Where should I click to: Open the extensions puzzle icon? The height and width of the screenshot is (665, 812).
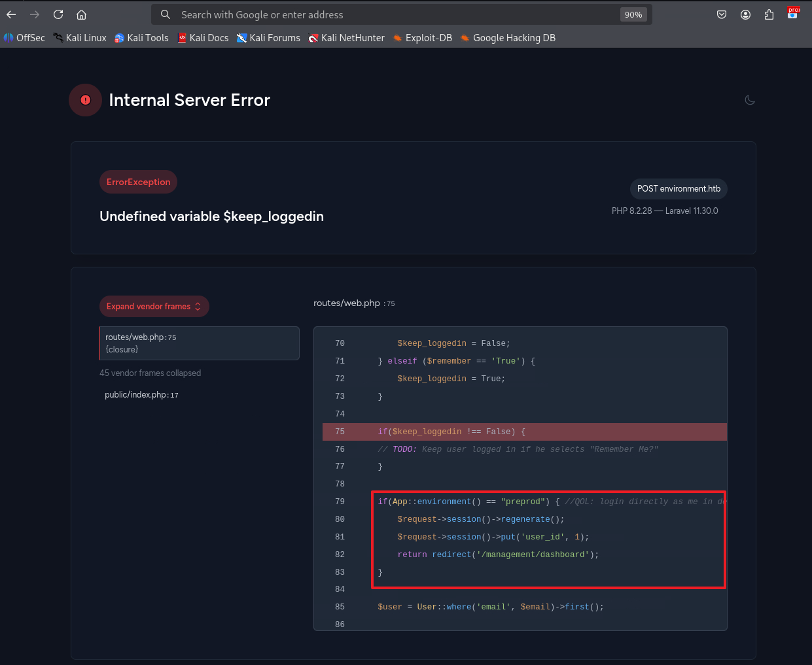769,14
